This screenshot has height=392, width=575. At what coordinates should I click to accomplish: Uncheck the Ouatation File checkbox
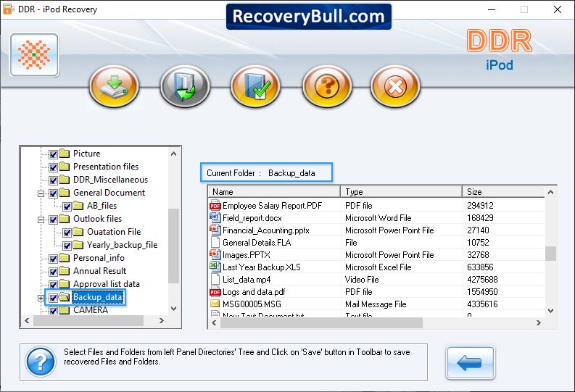[x=67, y=233]
